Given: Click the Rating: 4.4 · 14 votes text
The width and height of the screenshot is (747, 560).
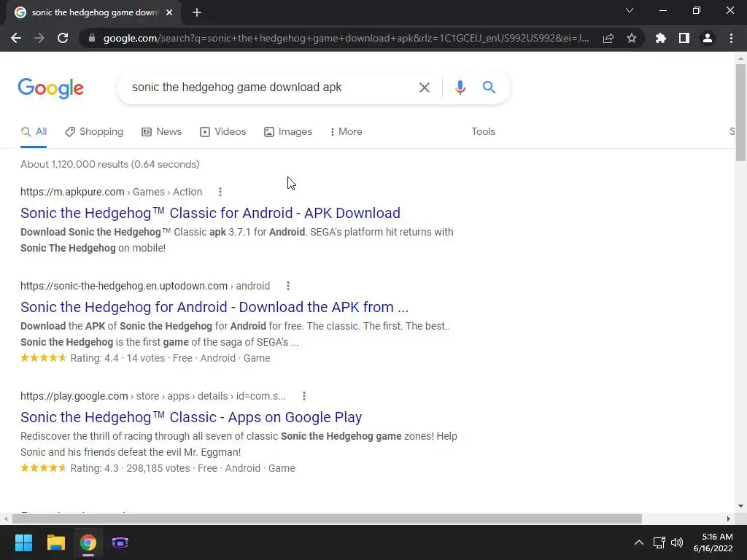Looking at the screenshot, I should pyautogui.click(x=117, y=358).
